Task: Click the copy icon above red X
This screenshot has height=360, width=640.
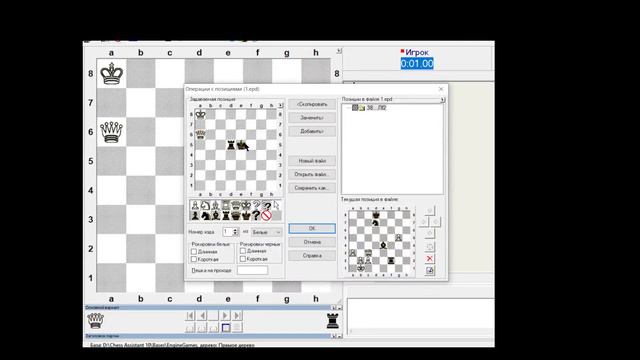Action: [429, 247]
